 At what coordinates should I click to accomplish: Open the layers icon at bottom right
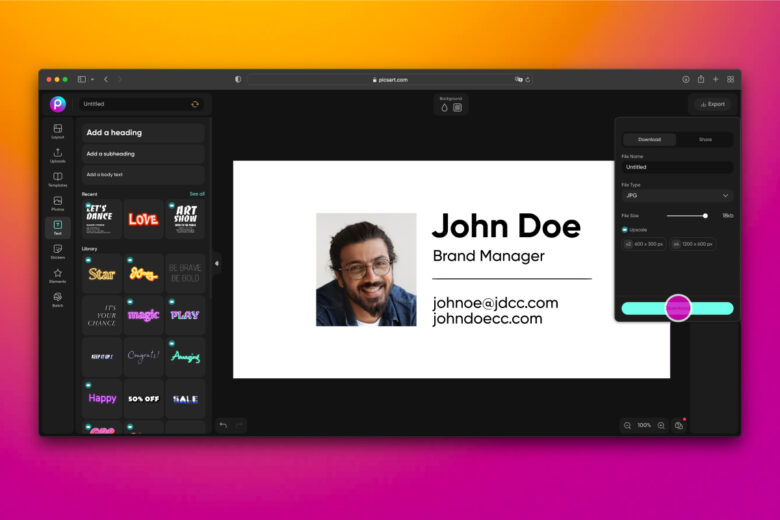(679, 425)
